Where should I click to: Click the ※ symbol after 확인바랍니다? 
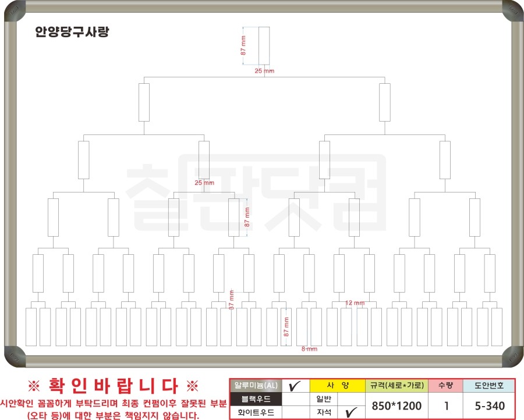[x=193, y=386]
